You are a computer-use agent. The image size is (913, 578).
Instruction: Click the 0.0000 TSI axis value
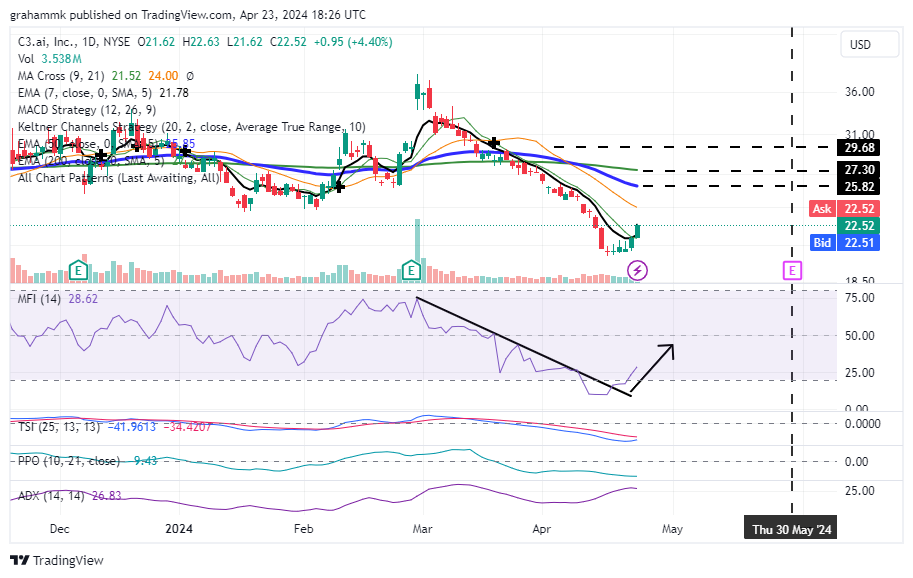tap(862, 424)
